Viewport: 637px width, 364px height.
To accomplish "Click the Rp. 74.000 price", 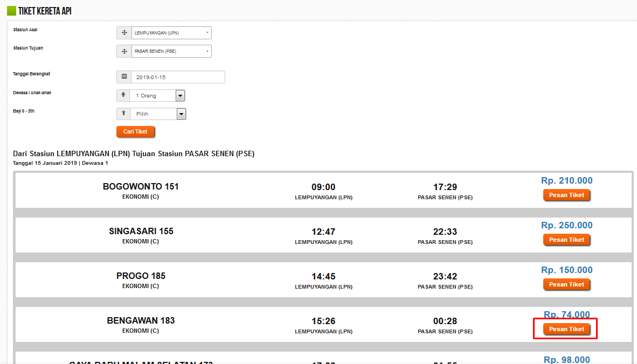I will click(567, 314).
